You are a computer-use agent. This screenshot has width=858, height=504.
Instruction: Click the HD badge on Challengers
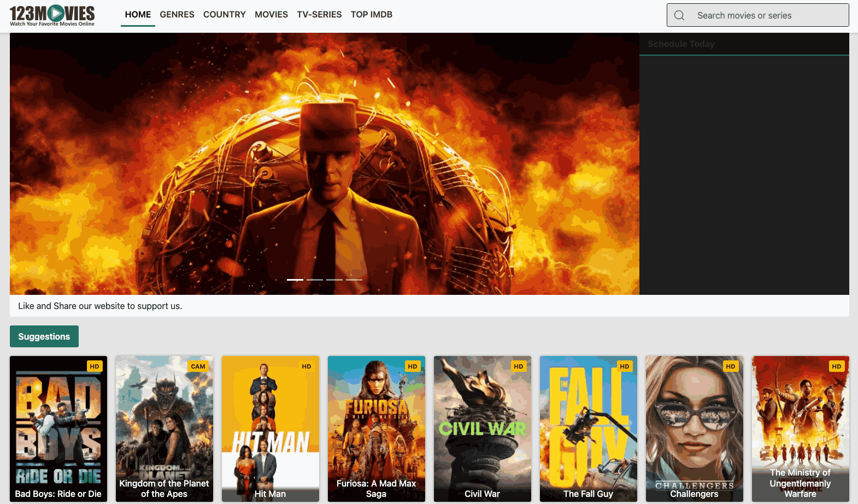tap(731, 366)
